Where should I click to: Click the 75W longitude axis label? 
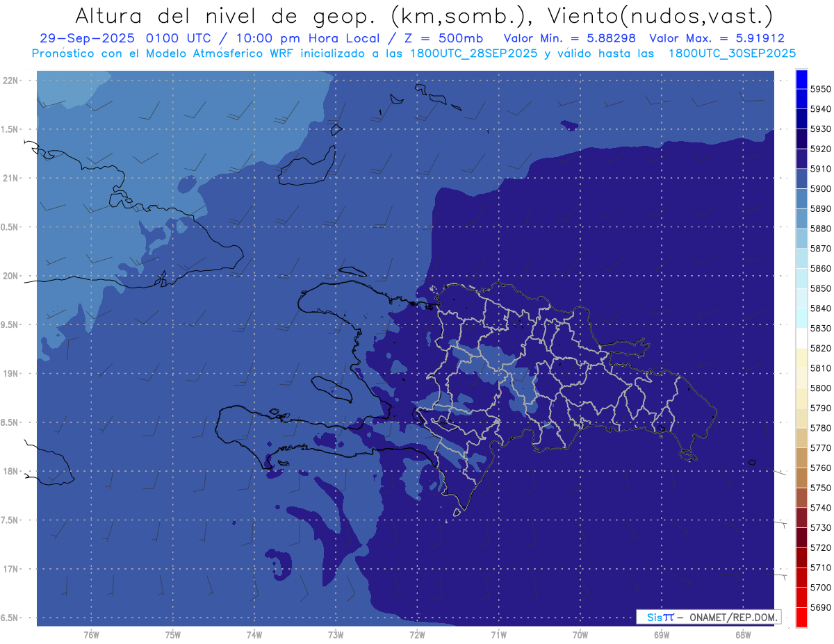click(x=172, y=634)
